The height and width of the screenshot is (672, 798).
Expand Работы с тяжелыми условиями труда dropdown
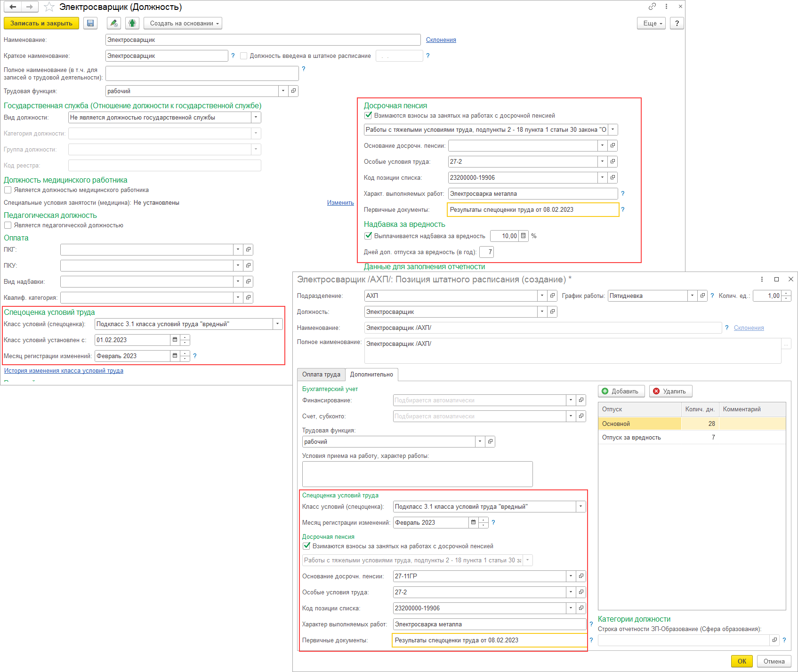tap(613, 129)
